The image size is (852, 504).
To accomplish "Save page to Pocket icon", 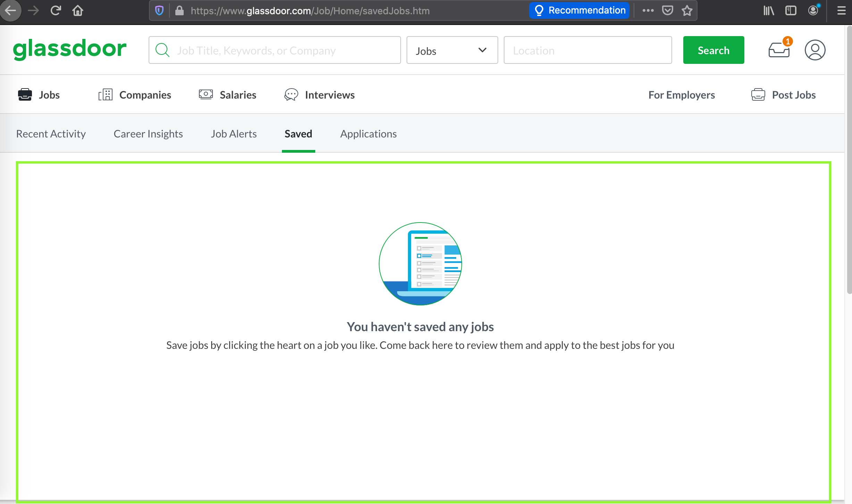I will (667, 11).
